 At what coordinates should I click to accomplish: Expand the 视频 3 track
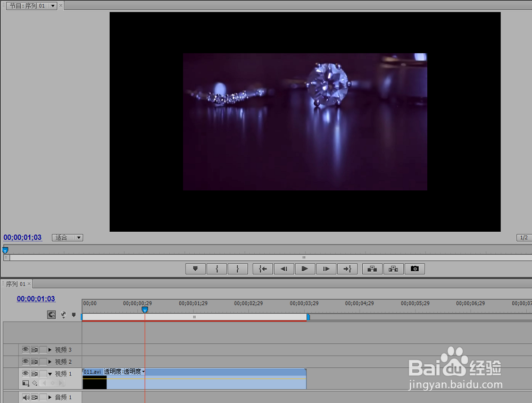(50, 349)
